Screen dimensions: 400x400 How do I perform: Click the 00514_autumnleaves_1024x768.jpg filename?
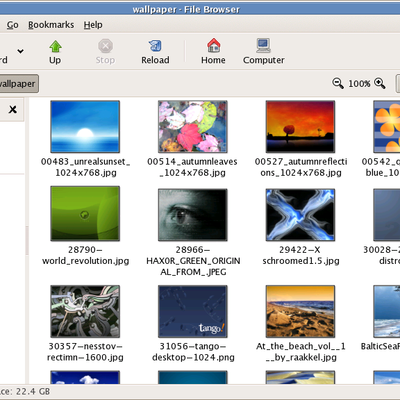click(x=192, y=167)
